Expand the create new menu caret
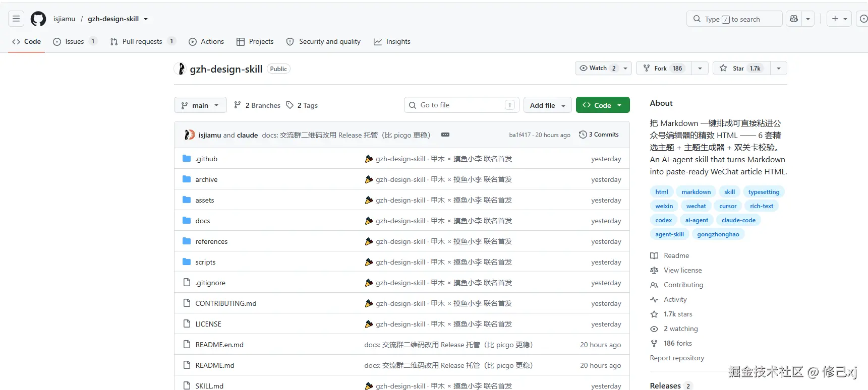 coord(845,19)
